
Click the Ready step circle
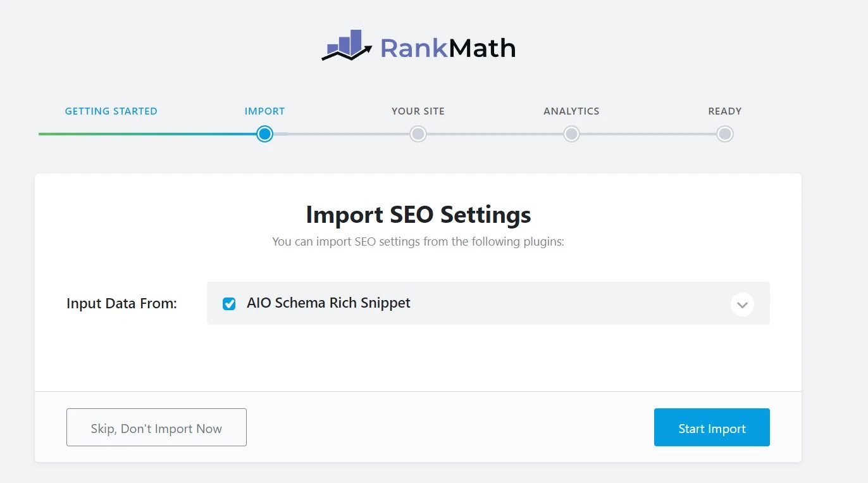click(725, 134)
